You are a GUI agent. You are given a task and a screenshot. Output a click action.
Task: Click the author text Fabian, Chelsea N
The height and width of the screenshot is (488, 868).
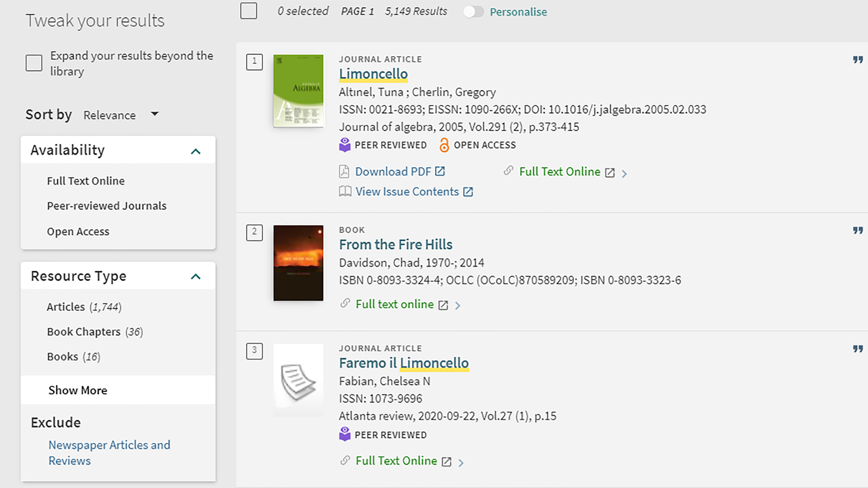pos(385,381)
